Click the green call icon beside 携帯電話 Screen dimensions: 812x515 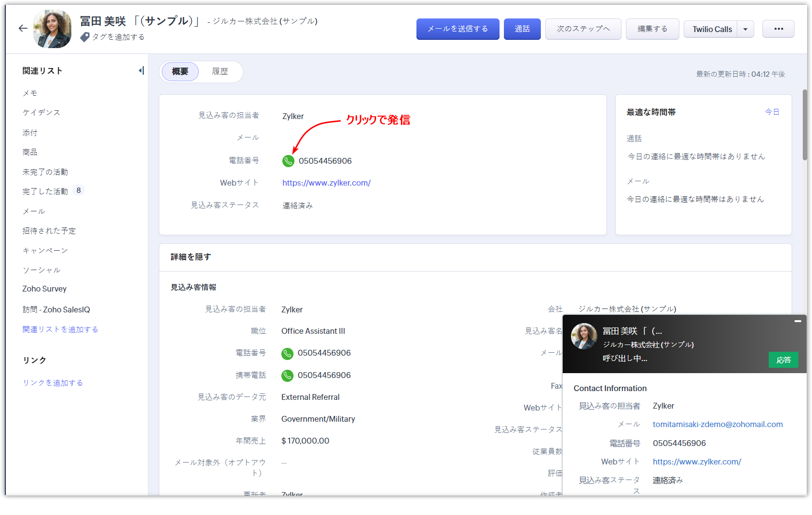287,376
